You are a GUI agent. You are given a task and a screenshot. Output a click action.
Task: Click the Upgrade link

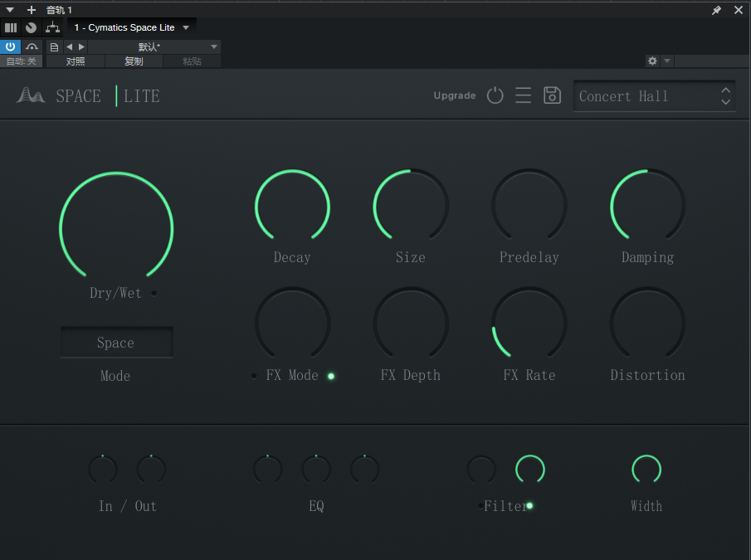[x=455, y=95]
